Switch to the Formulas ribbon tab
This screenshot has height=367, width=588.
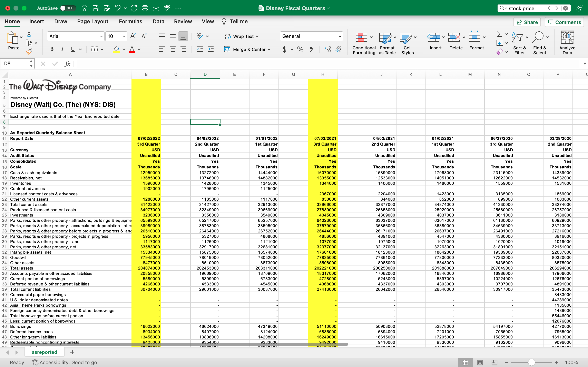coord(130,21)
